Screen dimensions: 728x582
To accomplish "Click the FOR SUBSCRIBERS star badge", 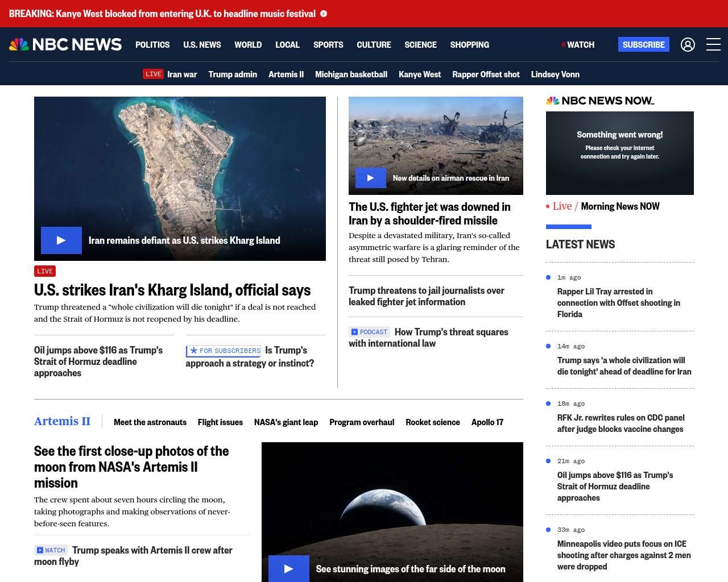I will (224, 351).
